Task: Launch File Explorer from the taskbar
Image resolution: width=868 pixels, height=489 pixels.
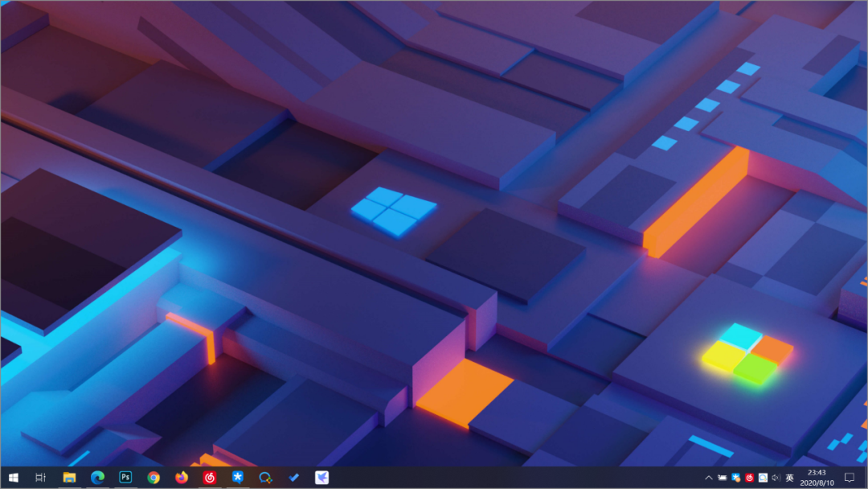Action: tap(69, 478)
